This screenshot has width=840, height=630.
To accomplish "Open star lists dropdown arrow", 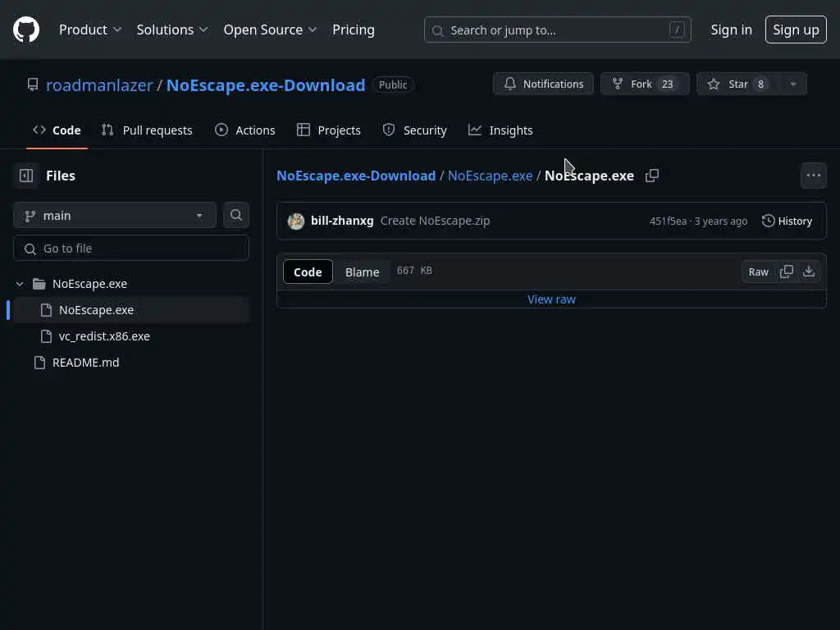I will (793, 84).
